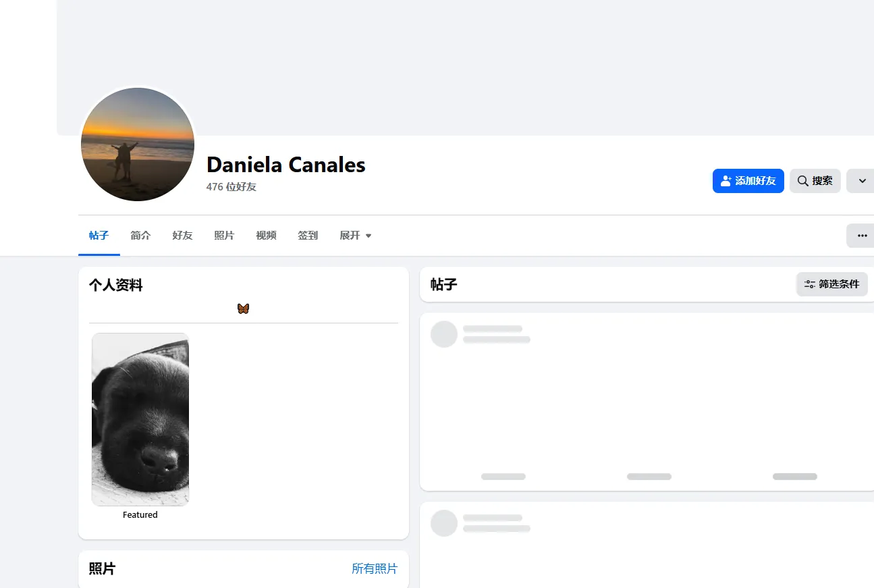
Task: Open the 筛选条件 filters button
Action: point(832,284)
